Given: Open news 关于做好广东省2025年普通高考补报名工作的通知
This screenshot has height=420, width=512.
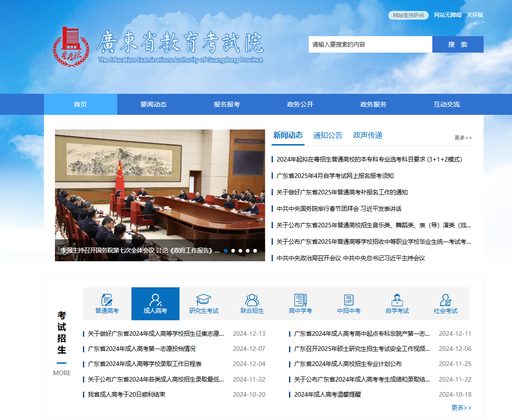Looking at the screenshot, I should [x=342, y=192].
